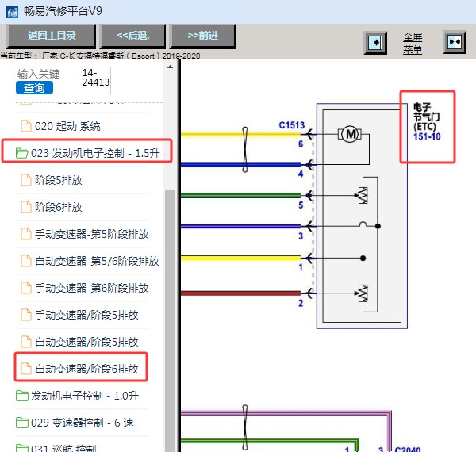
Task: Click the keyword input field showing 14-24413
Action: (96, 78)
